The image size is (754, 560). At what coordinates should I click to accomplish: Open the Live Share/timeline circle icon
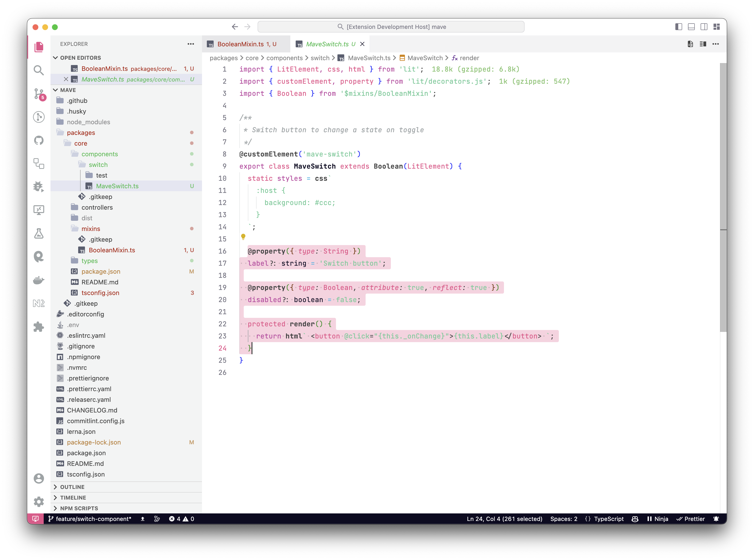pyautogui.click(x=39, y=117)
